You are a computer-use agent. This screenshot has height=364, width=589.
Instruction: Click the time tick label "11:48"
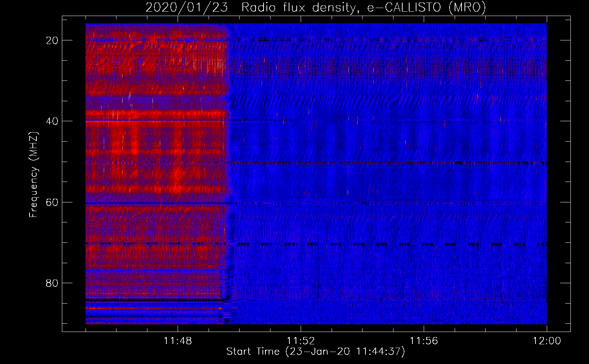(x=178, y=341)
